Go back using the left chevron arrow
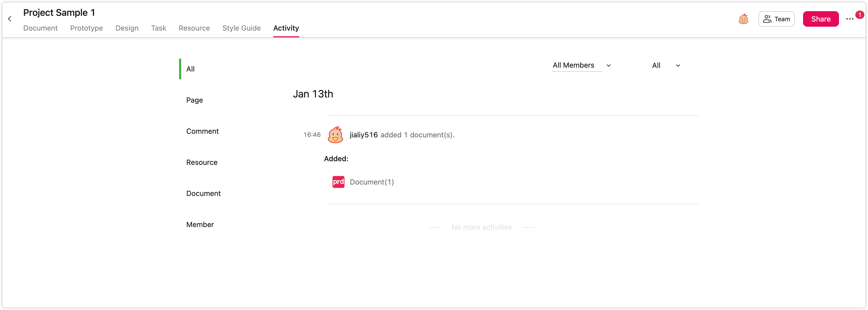This screenshot has height=310, width=868. coord(10,19)
